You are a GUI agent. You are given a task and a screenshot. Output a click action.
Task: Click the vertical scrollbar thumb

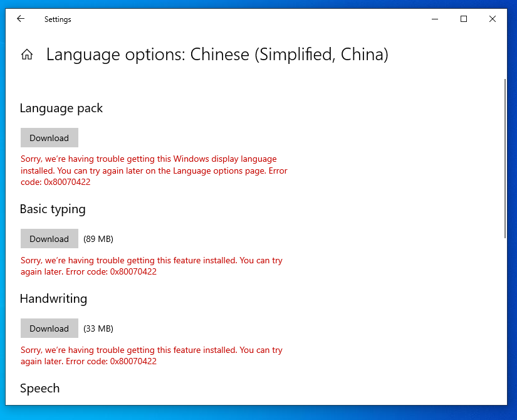pos(505,157)
